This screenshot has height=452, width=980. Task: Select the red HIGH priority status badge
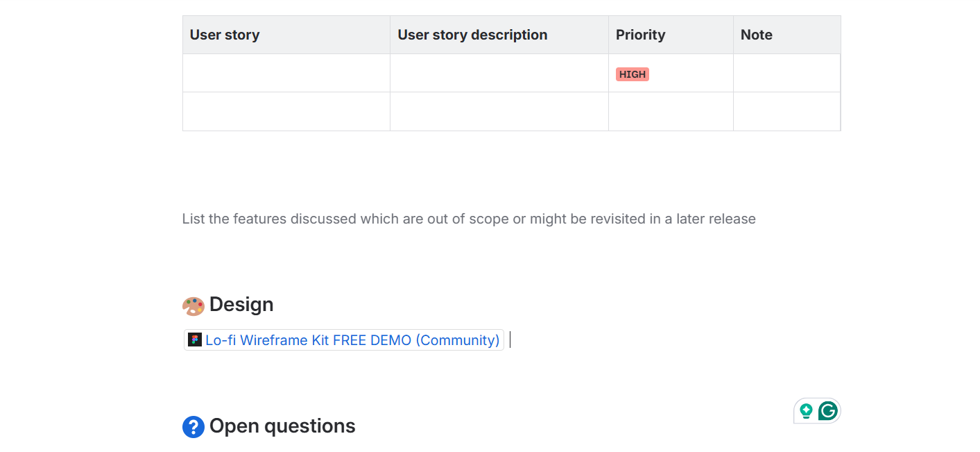(x=632, y=74)
